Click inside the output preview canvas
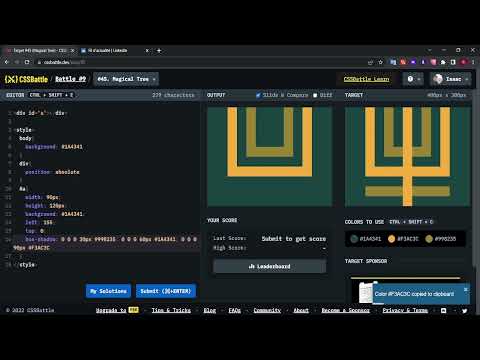 (269, 157)
